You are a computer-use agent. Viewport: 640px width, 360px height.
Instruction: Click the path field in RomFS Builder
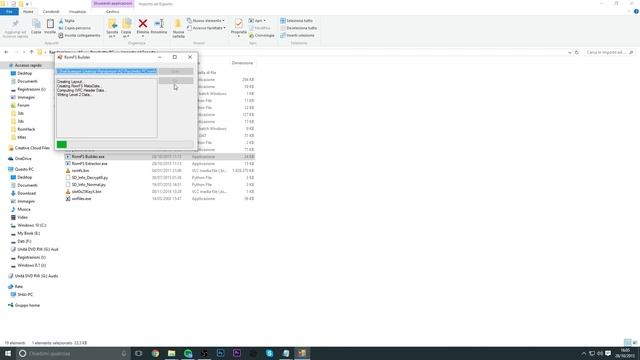(x=107, y=71)
